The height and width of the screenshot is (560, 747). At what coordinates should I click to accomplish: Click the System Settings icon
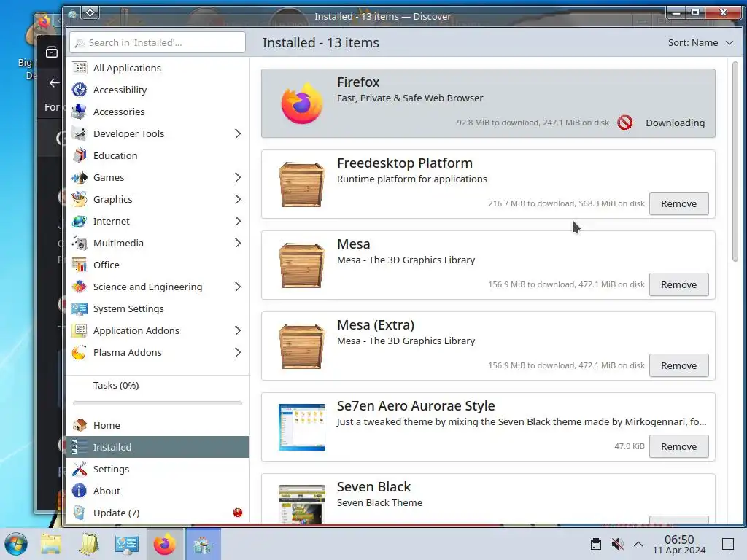pyautogui.click(x=79, y=308)
